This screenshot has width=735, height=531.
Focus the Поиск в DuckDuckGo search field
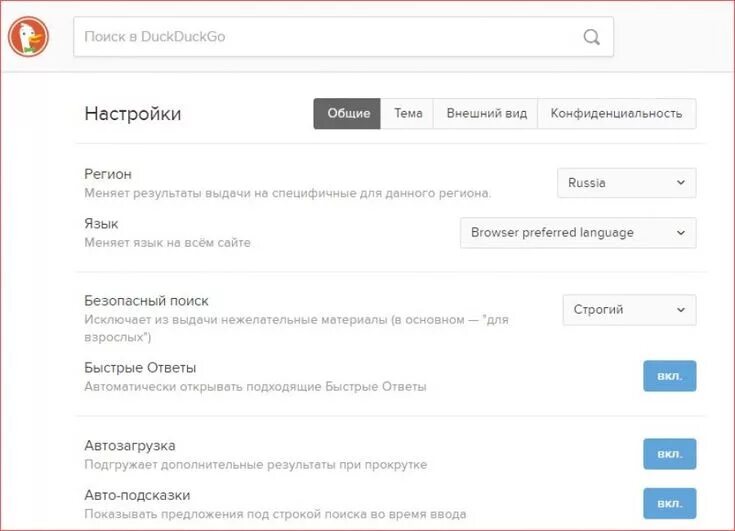click(x=343, y=37)
